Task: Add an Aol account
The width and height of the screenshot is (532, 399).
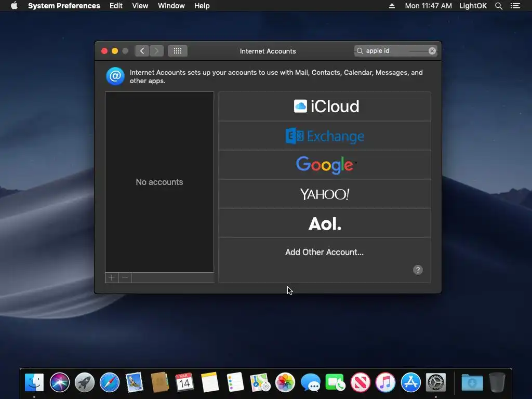Action: [325, 223]
